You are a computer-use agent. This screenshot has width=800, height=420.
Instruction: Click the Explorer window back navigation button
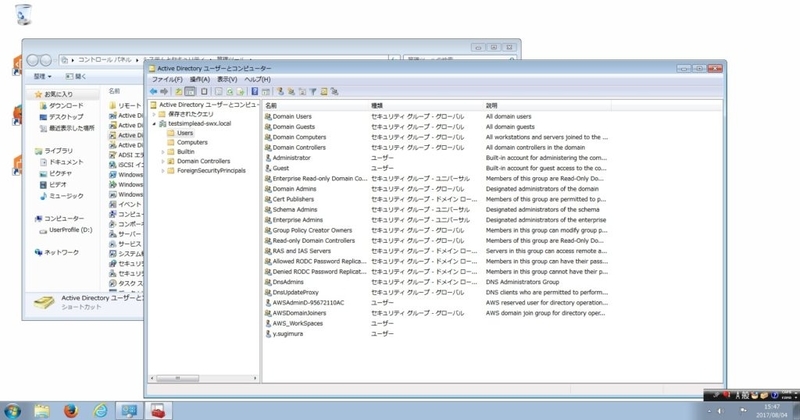pyautogui.click(x=33, y=60)
